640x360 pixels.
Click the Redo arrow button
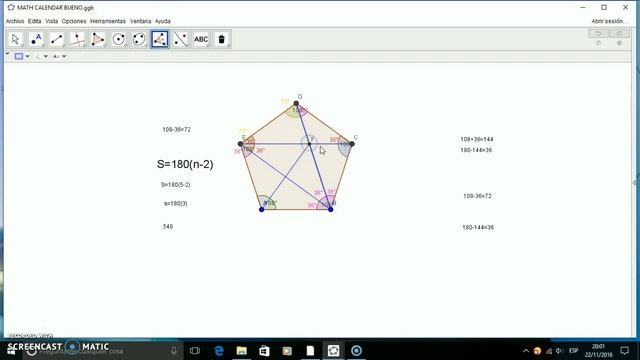(x=619, y=33)
